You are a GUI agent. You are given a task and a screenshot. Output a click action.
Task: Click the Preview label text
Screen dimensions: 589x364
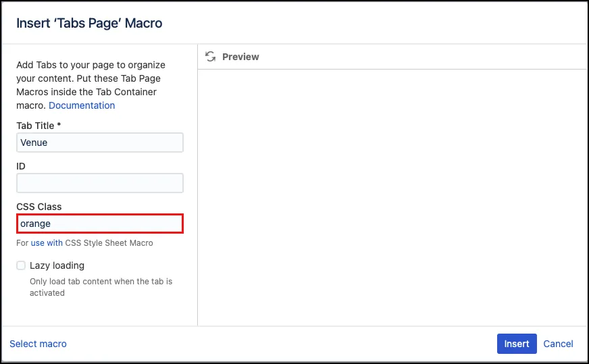pos(240,57)
